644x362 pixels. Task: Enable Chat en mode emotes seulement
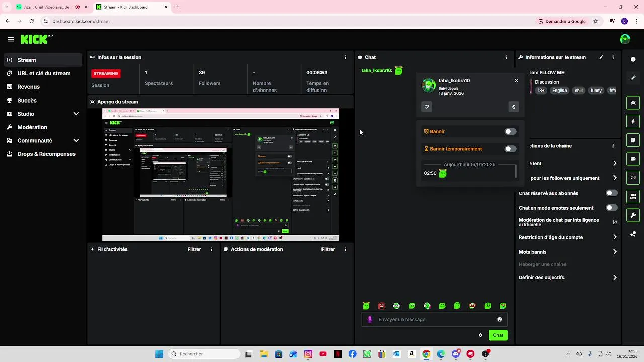pos(612,208)
